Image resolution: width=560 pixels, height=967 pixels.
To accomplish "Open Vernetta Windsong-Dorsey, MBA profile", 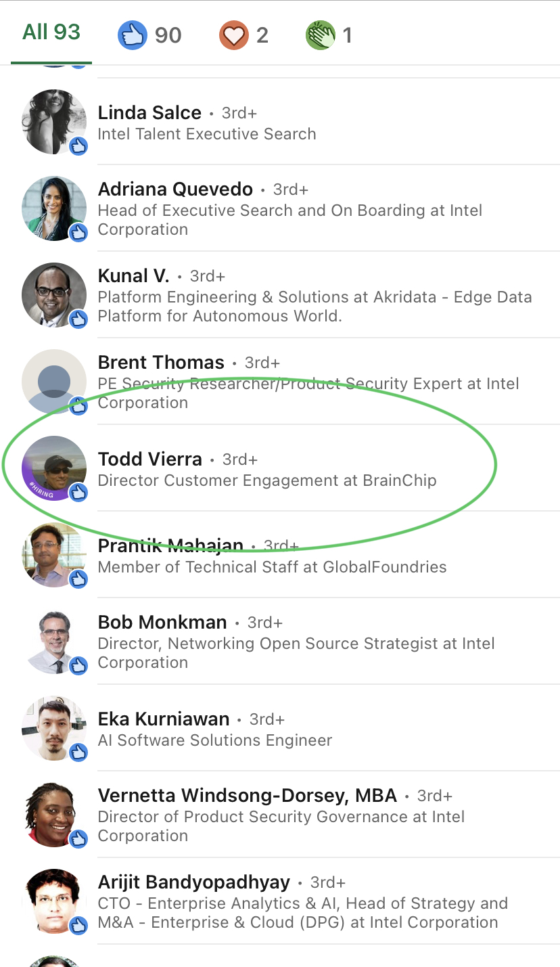I will (248, 795).
